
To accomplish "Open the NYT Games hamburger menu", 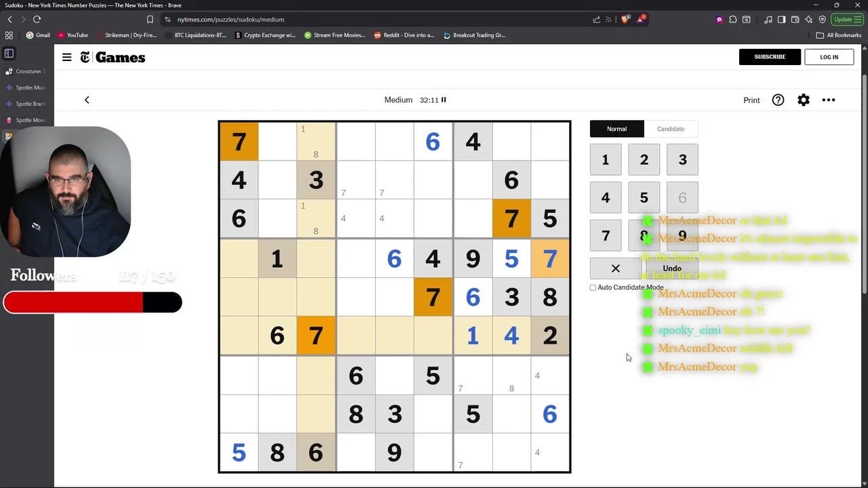I will click(x=66, y=58).
